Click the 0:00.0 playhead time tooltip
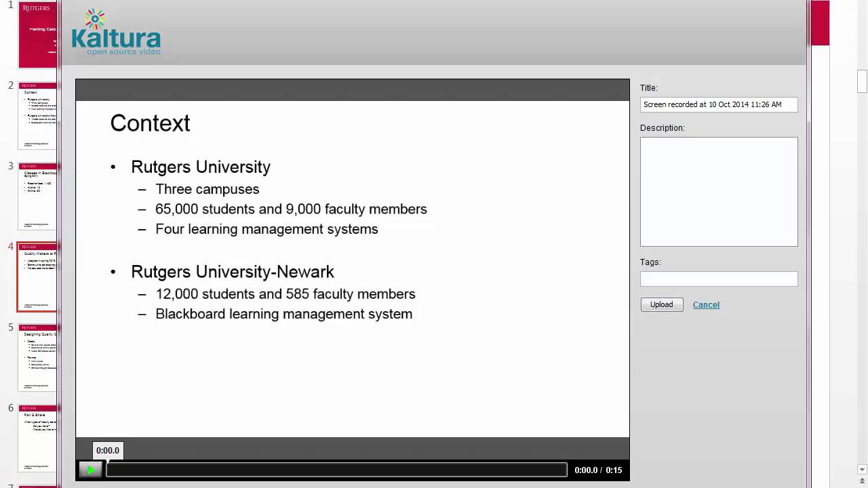This screenshot has width=868, height=488. (108, 451)
